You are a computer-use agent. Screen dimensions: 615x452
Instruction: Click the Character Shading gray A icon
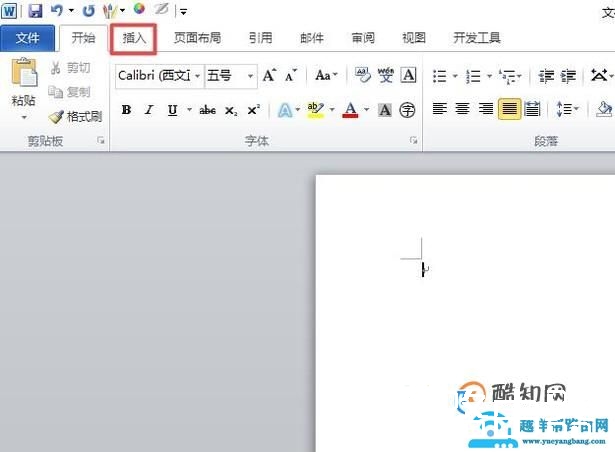pyautogui.click(x=385, y=110)
